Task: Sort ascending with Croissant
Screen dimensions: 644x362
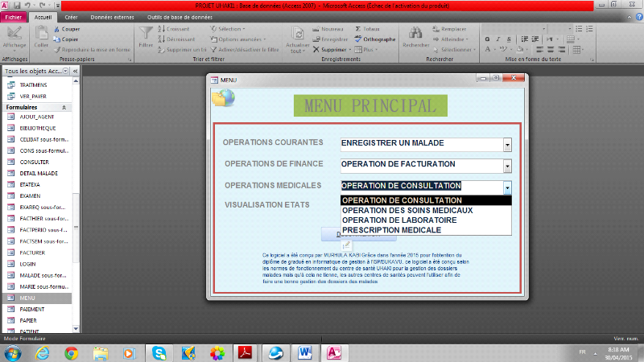Action: [x=174, y=29]
